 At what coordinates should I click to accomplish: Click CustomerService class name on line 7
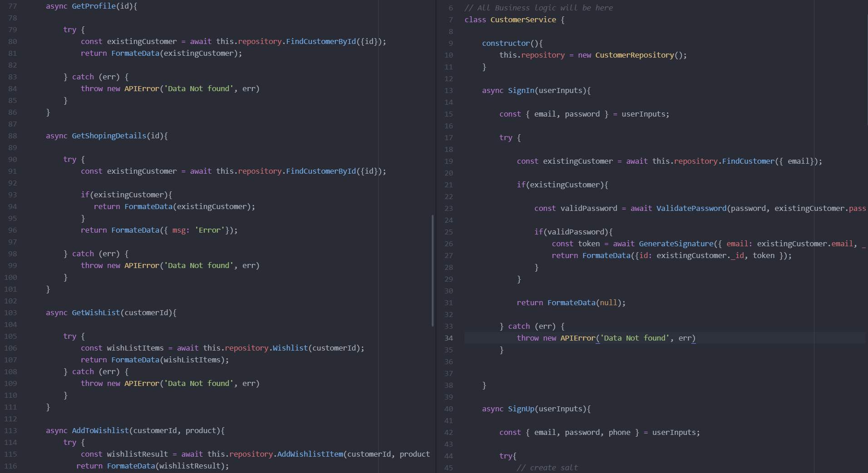coord(523,20)
